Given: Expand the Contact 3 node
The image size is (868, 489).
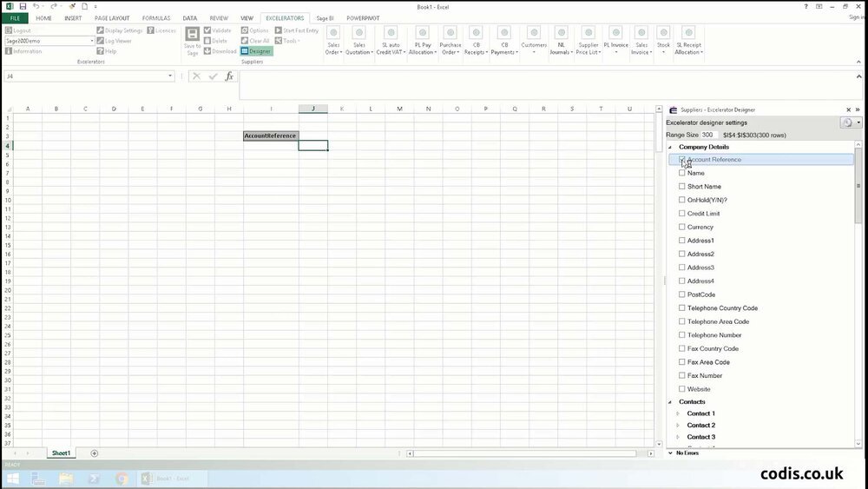Looking at the screenshot, I should pyautogui.click(x=678, y=437).
